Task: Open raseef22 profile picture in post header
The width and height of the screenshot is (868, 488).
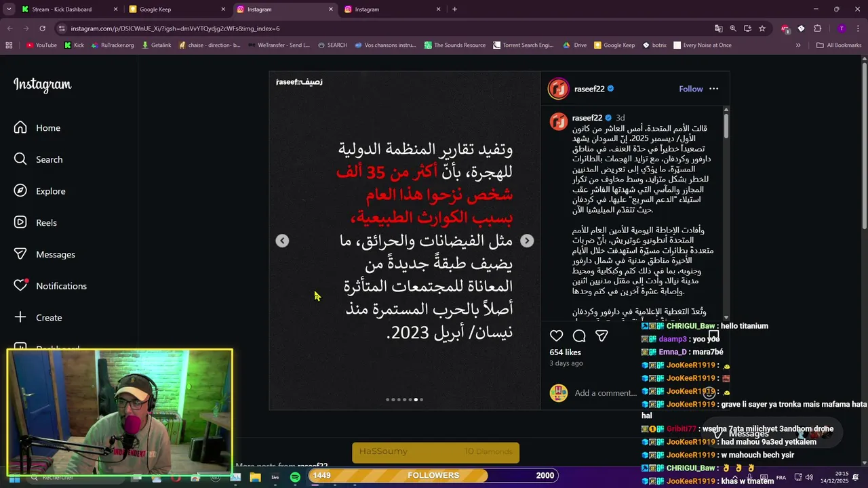Action: (x=559, y=89)
